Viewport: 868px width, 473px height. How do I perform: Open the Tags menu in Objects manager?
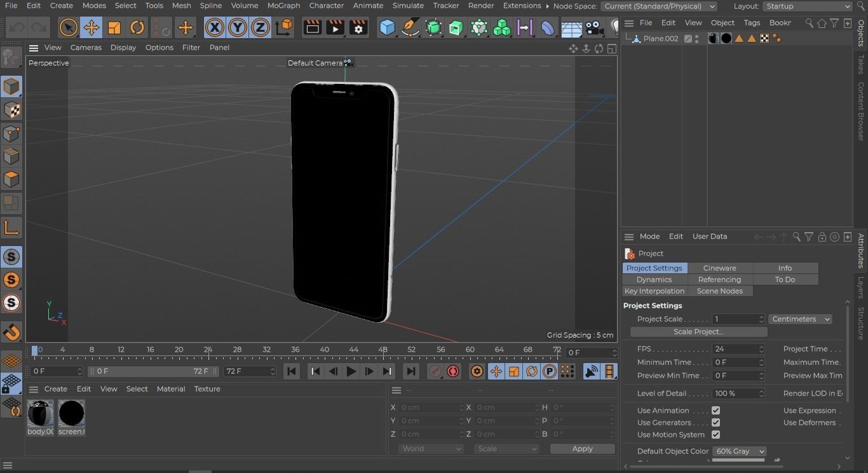click(752, 23)
